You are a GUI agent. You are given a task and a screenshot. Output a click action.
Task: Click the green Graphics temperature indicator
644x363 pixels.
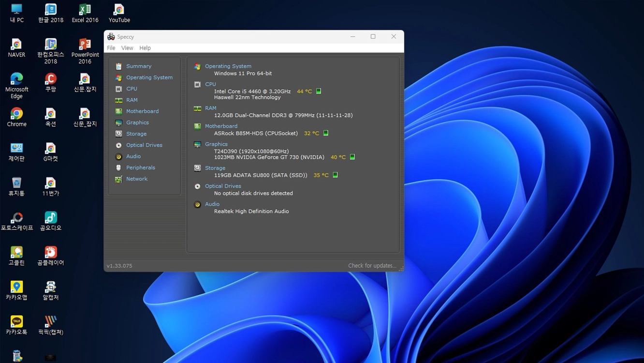pyautogui.click(x=352, y=157)
